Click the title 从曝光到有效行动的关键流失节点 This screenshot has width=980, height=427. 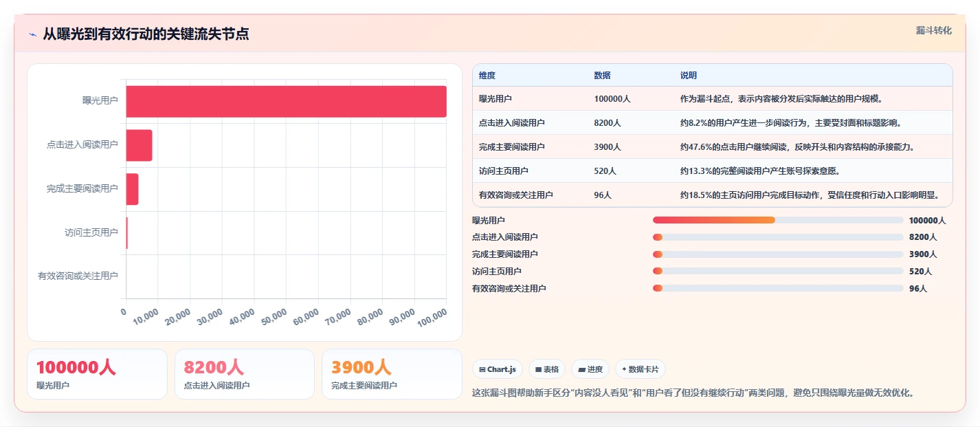(146, 34)
